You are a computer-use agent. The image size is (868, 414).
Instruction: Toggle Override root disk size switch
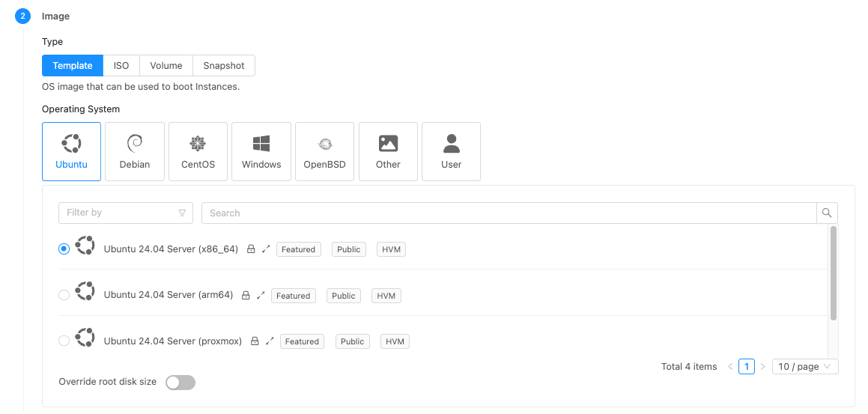(180, 382)
